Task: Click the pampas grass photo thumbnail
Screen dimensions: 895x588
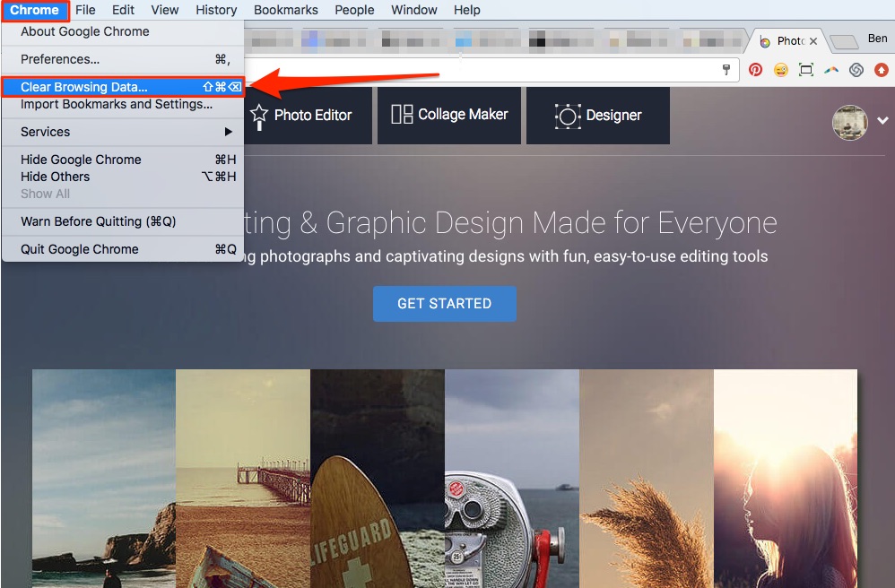Action: (646, 479)
